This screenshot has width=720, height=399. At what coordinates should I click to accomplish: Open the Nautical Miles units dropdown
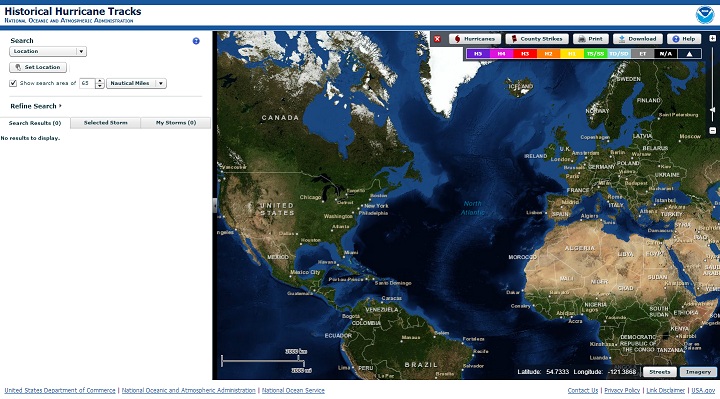tap(136, 83)
